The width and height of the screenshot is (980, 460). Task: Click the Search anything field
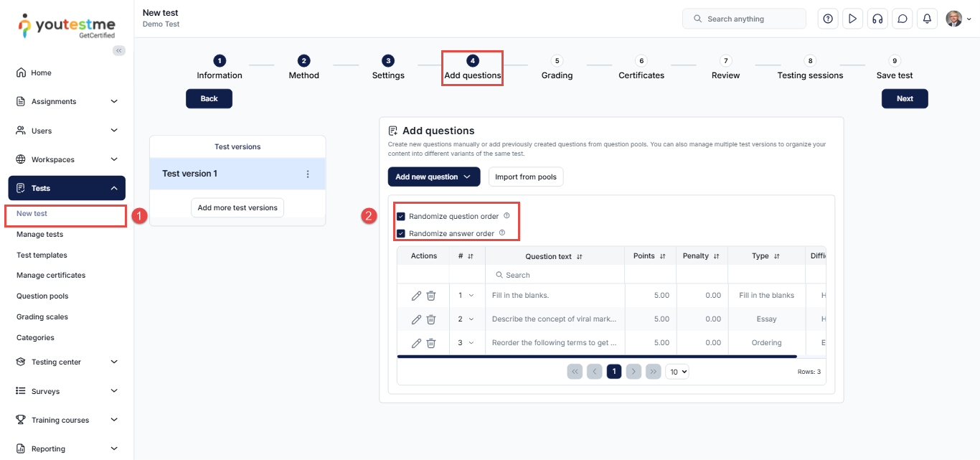coord(744,19)
